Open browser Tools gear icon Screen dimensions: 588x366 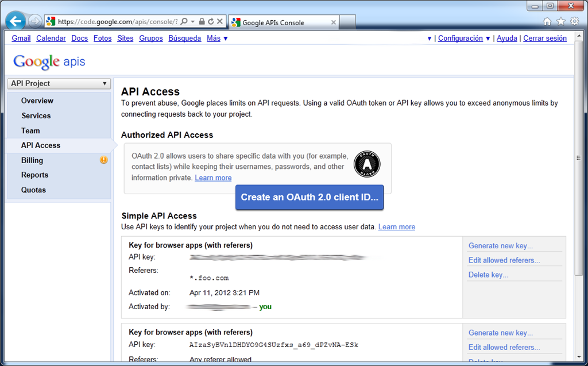tap(574, 21)
